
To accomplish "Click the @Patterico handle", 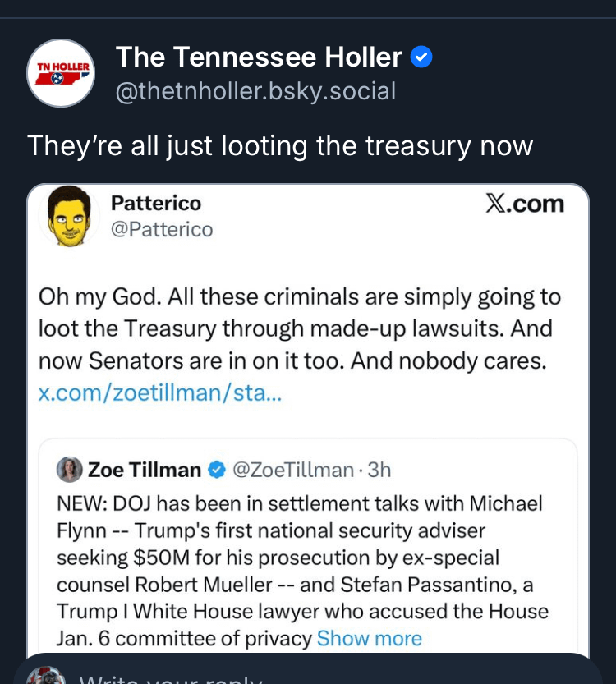I will coord(161,230).
